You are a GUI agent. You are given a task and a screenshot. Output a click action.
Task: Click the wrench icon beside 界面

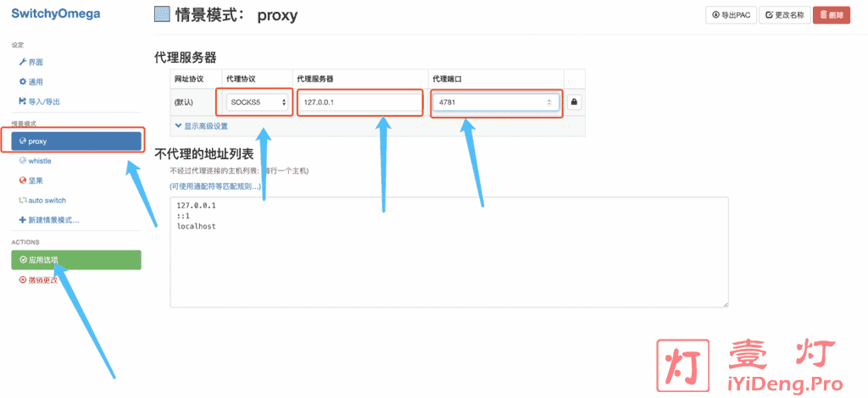tap(23, 63)
